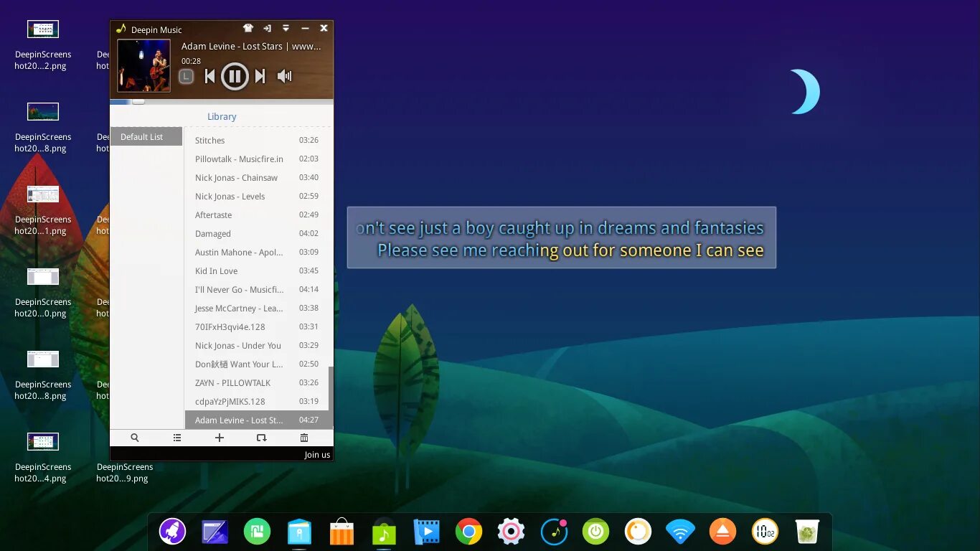Select the Jesse McCartney track
980x551 pixels.
256,309
